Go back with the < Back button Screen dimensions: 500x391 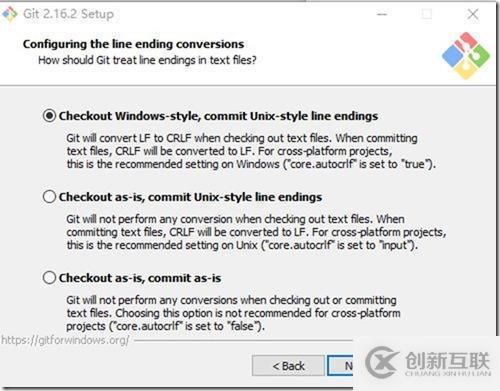click(x=288, y=366)
